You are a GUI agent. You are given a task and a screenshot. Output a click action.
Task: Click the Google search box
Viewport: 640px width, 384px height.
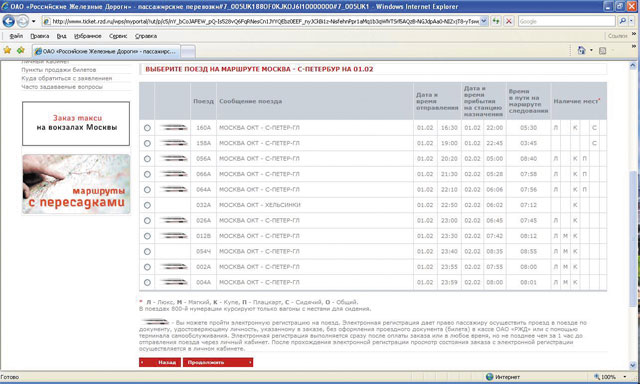coord(567,21)
